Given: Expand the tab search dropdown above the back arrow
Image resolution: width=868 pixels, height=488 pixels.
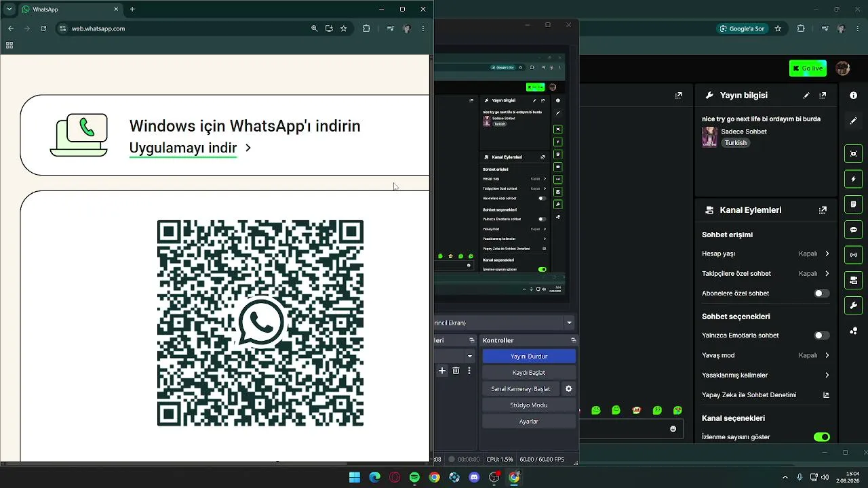Looking at the screenshot, I should 9,9.
